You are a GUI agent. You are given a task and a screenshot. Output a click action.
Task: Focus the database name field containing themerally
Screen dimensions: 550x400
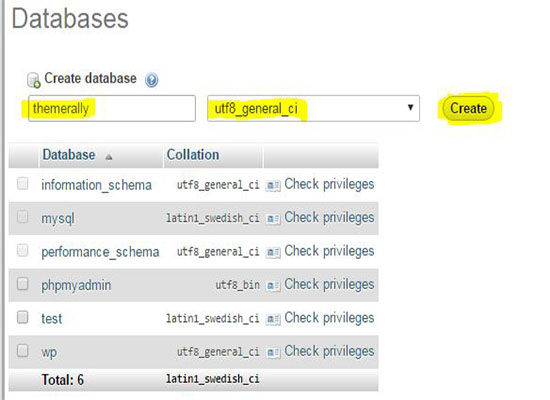(112, 108)
